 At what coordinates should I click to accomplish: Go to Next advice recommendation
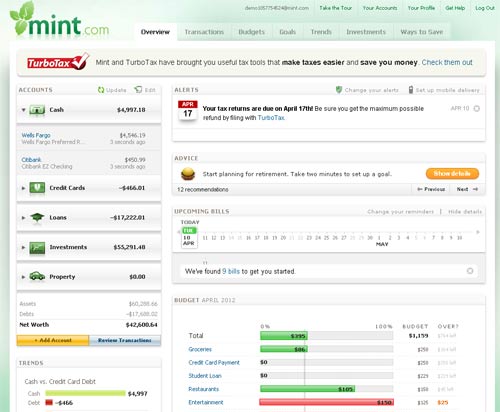coord(467,189)
